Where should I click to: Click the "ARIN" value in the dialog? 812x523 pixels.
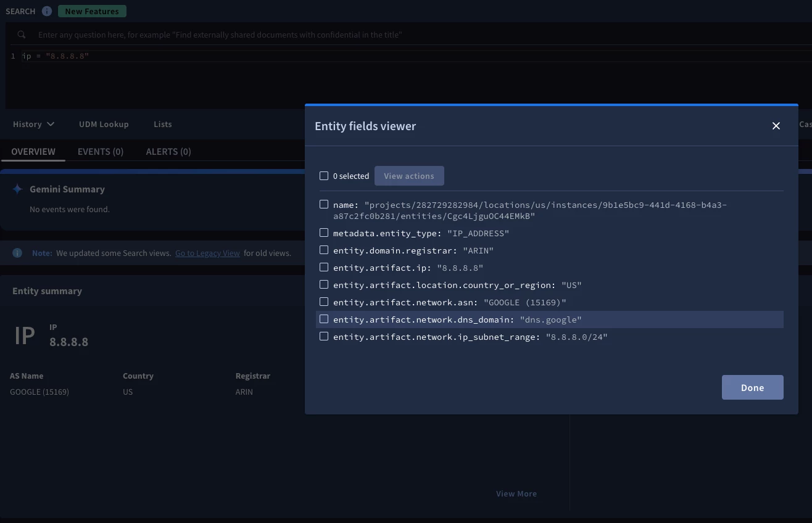coord(478,250)
